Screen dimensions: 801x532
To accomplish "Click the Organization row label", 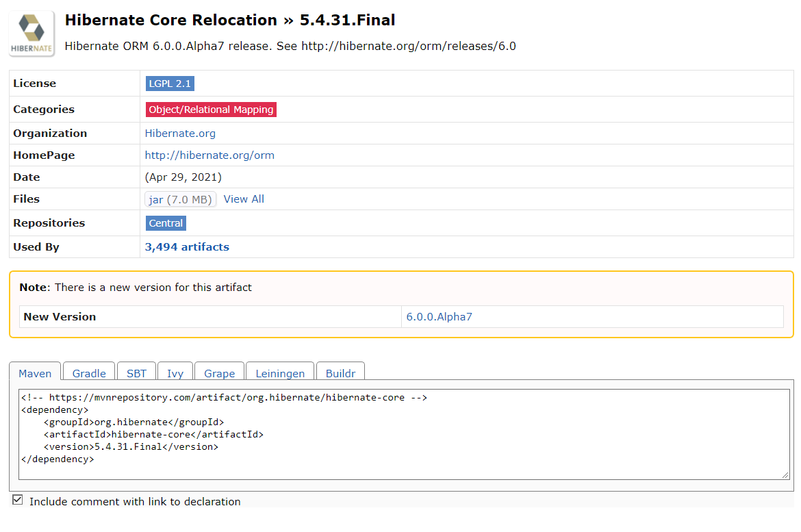I will coord(50,134).
